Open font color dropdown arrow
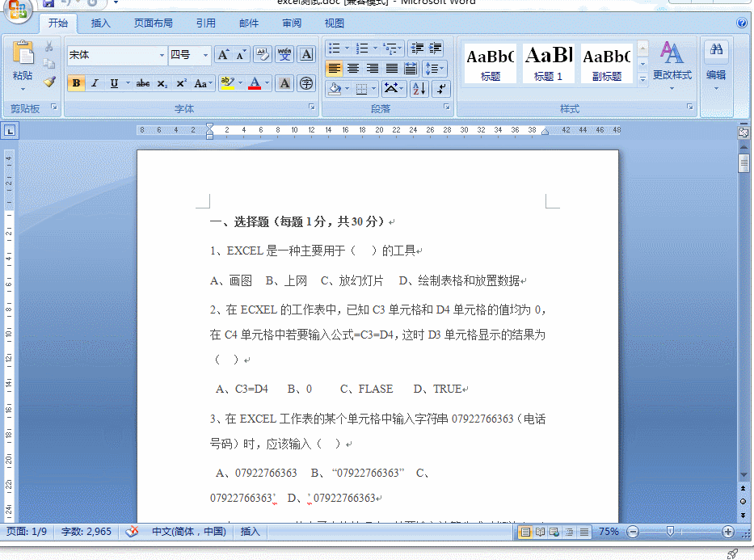This screenshot has width=754, height=560. (267, 83)
